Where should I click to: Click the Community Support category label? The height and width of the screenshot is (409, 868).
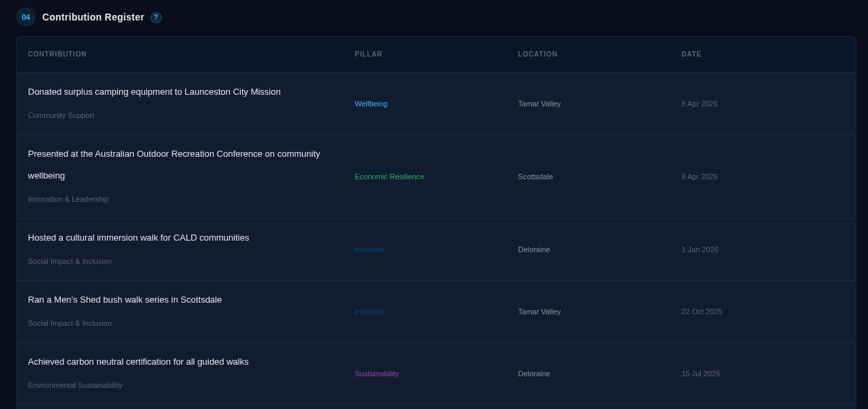[x=61, y=115]
